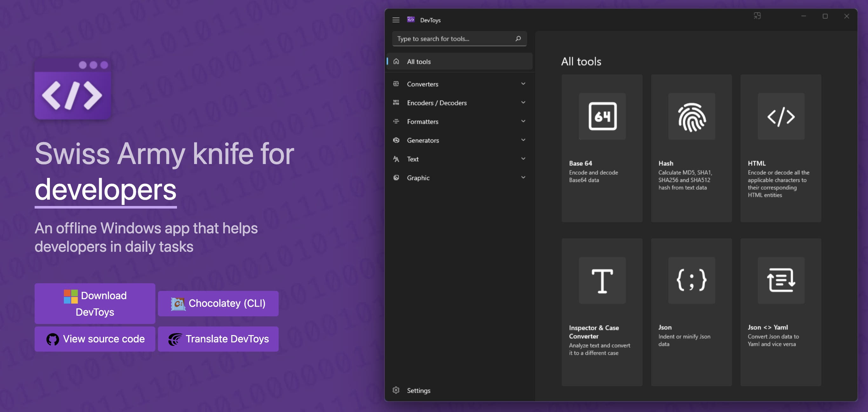Select the Encoders / Decoders label
This screenshot has height=412, width=868.
click(x=437, y=103)
